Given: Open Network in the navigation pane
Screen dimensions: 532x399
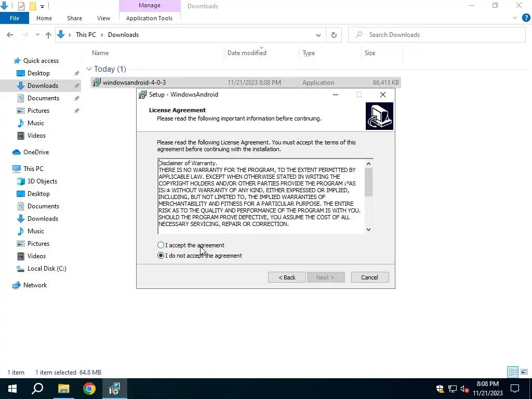Looking at the screenshot, I should coord(35,285).
